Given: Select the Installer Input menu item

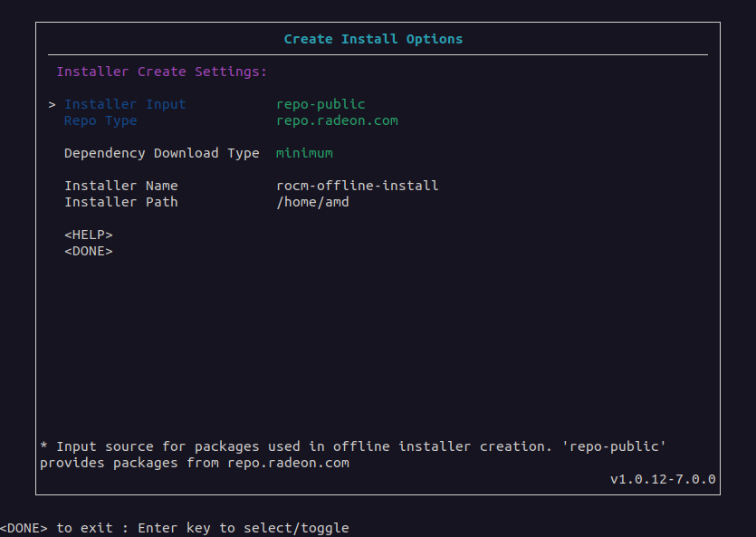Looking at the screenshot, I should coord(125,105).
